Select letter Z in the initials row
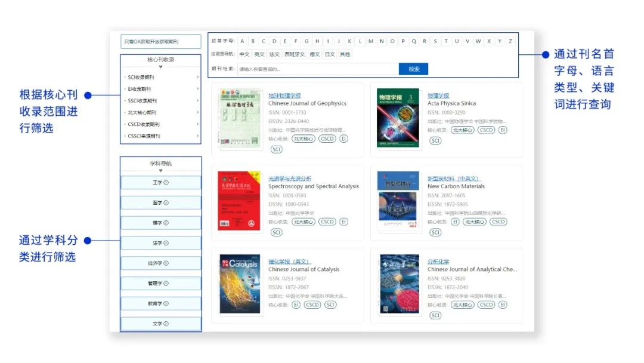Image resolution: width=644 pixels, height=363 pixels. (510, 41)
